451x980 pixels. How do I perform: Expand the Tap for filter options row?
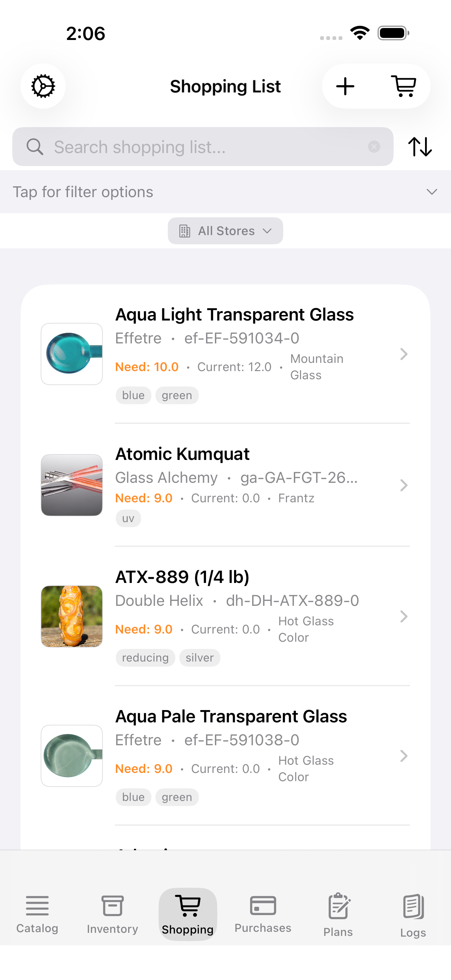[x=225, y=192]
